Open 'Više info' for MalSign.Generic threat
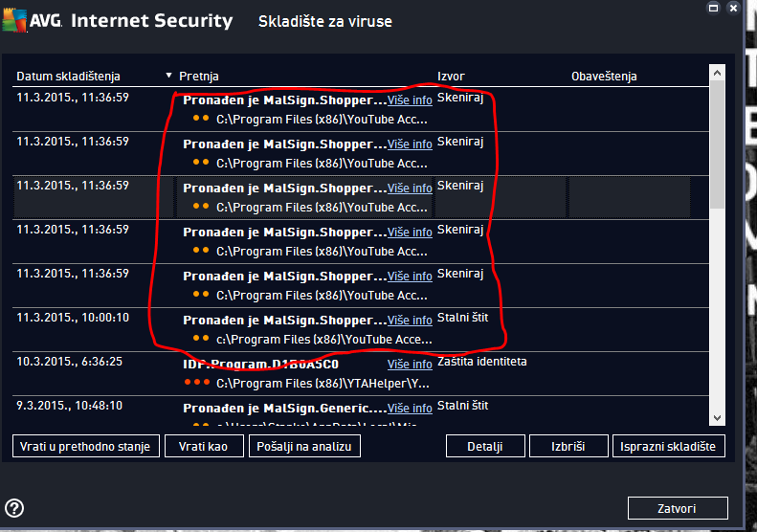Image resolution: width=757 pixels, height=532 pixels. (x=410, y=408)
